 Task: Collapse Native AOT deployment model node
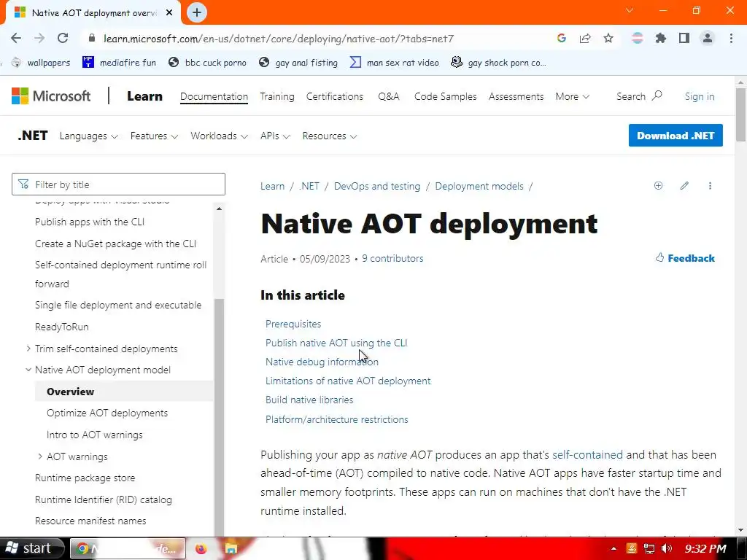(28, 370)
